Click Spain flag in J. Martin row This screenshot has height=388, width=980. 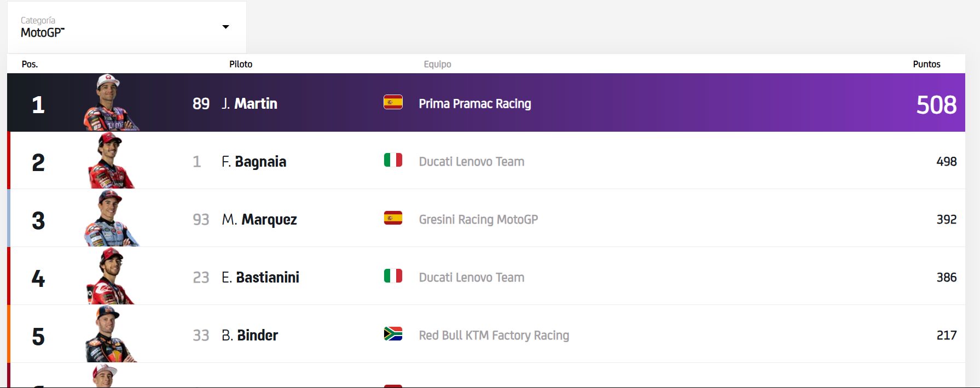click(393, 102)
